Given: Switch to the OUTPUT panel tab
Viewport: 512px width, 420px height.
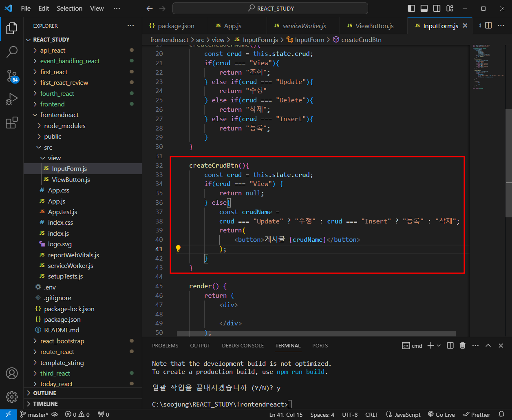Looking at the screenshot, I should click(x=200, y=345).
